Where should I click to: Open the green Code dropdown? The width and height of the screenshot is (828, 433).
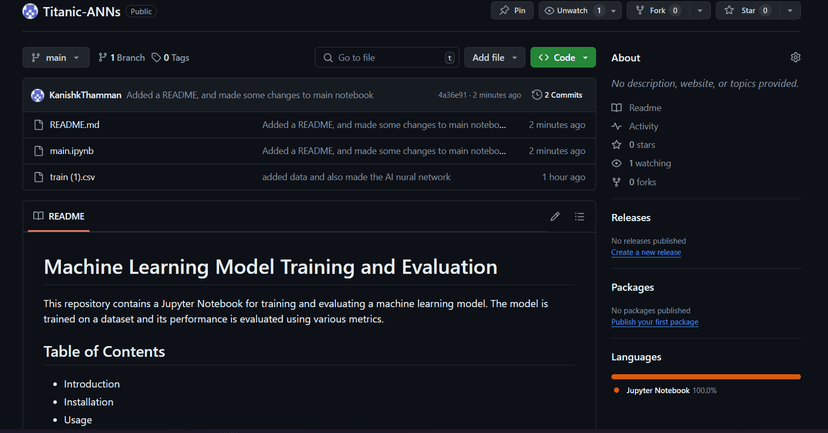coord(563,58)
